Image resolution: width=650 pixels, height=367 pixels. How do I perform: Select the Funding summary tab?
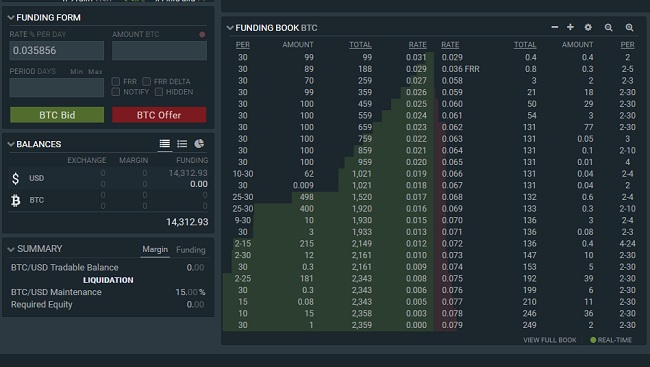coord(191,250)
